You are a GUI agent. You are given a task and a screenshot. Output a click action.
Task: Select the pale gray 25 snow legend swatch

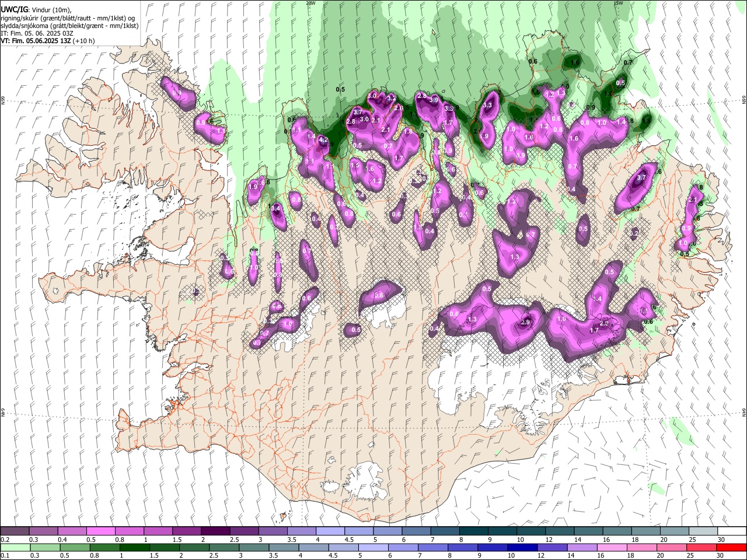coord(704,531)
